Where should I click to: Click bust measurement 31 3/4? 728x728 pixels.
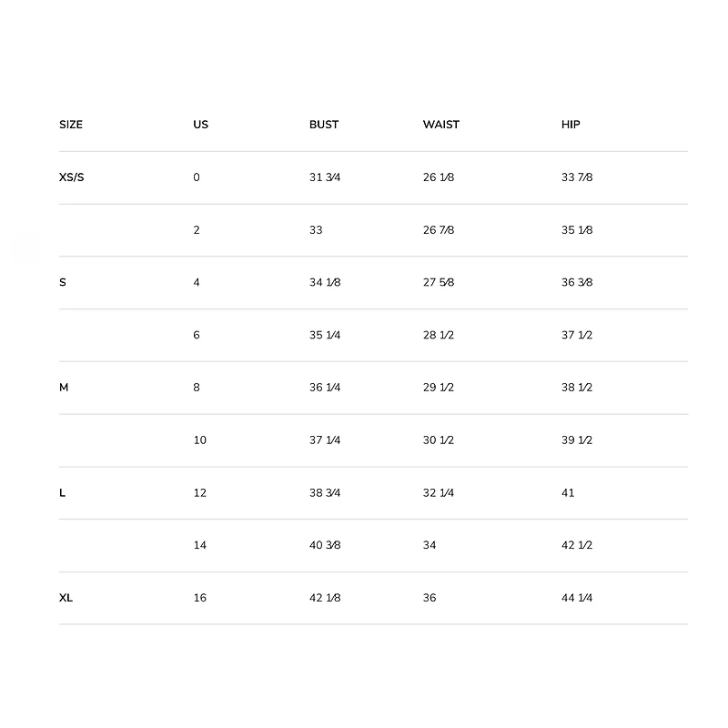point(325,177)
